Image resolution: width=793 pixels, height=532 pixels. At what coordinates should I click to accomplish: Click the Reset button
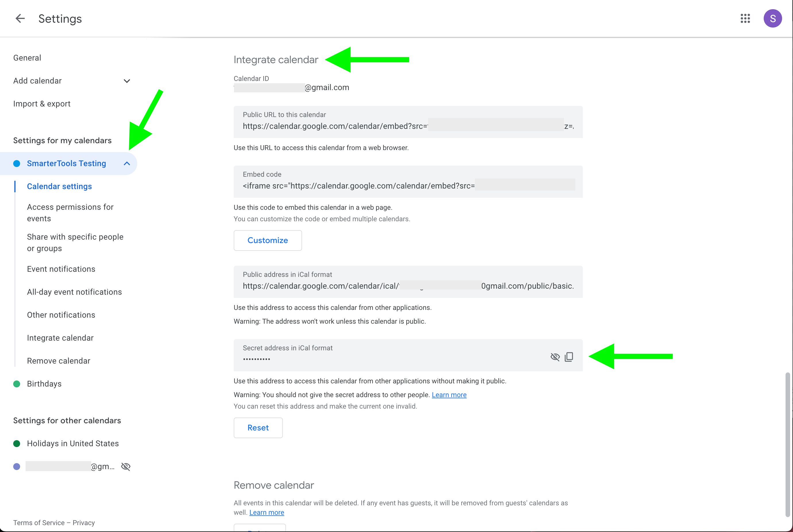[258, 428]
